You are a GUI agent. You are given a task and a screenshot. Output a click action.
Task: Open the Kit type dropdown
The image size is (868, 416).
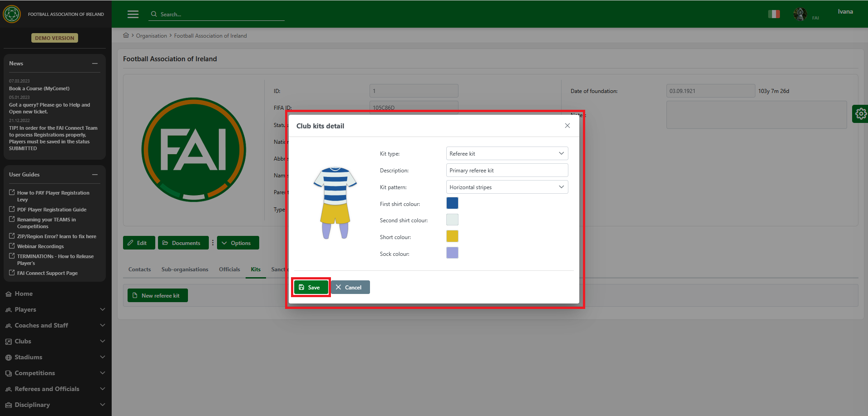(507, 154)
